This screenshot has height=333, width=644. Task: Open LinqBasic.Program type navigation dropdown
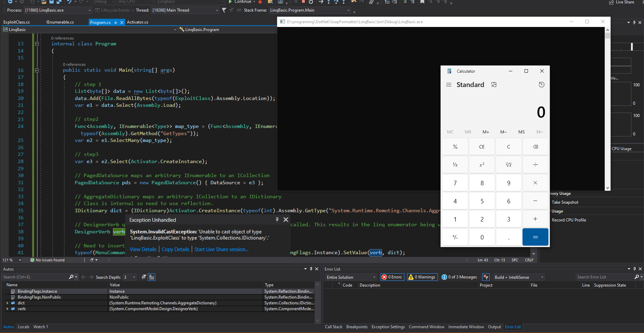228,30
